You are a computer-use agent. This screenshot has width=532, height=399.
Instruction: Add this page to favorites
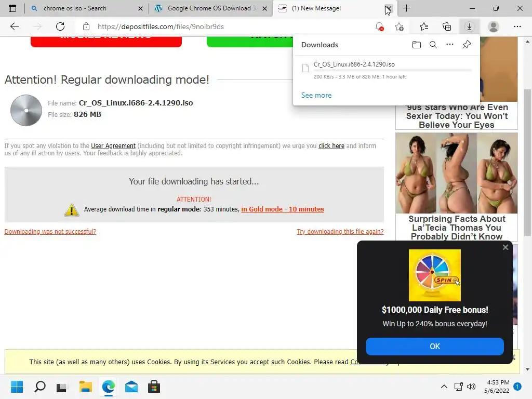(x=400, y=26)
